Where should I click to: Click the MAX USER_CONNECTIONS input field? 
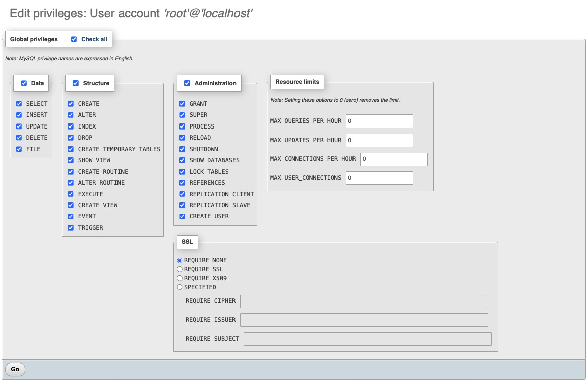[x=379, y=178]
